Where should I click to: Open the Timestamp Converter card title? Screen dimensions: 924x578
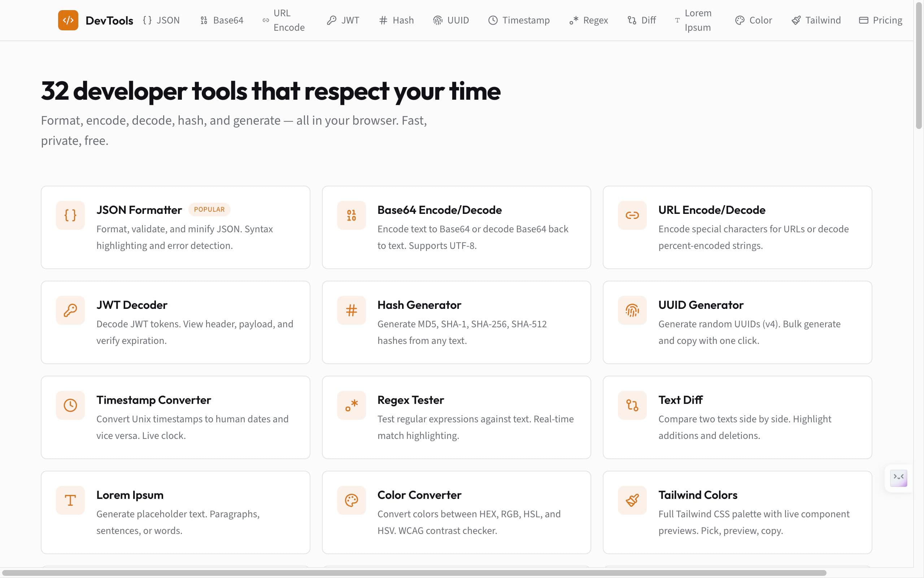tap(153, 400)
